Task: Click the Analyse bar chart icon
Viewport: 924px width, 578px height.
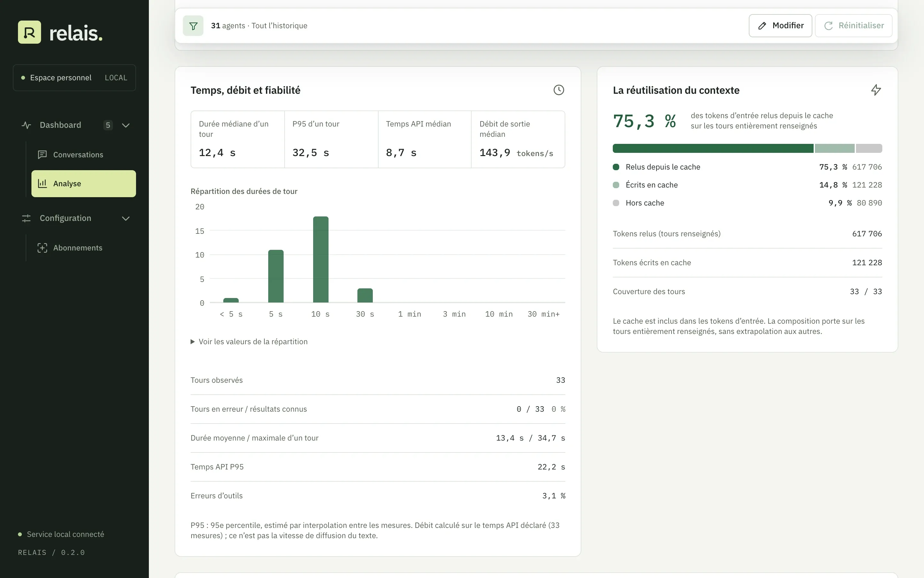Action: pyautogui.click(x=42, y=183)
